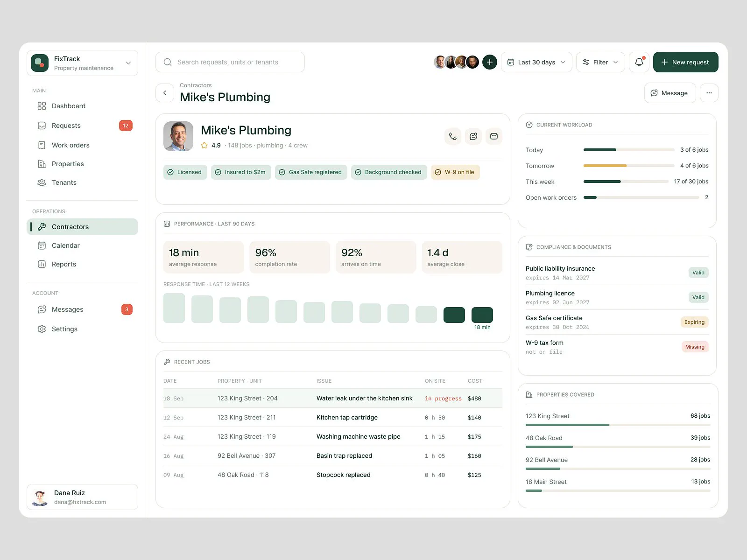Open Calendar in the sidebar
Image resolution: width=747 pixels, height=560 pixels.
coord(82,245)
